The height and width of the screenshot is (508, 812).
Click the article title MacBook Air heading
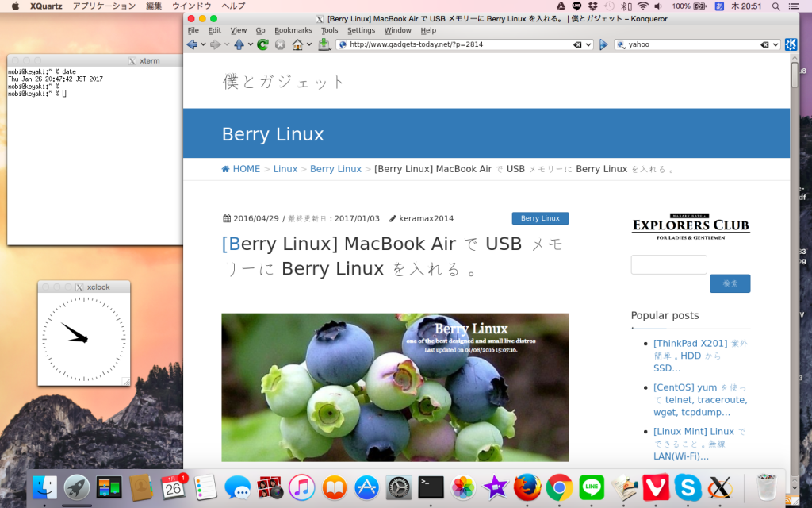tap(393, 256)
